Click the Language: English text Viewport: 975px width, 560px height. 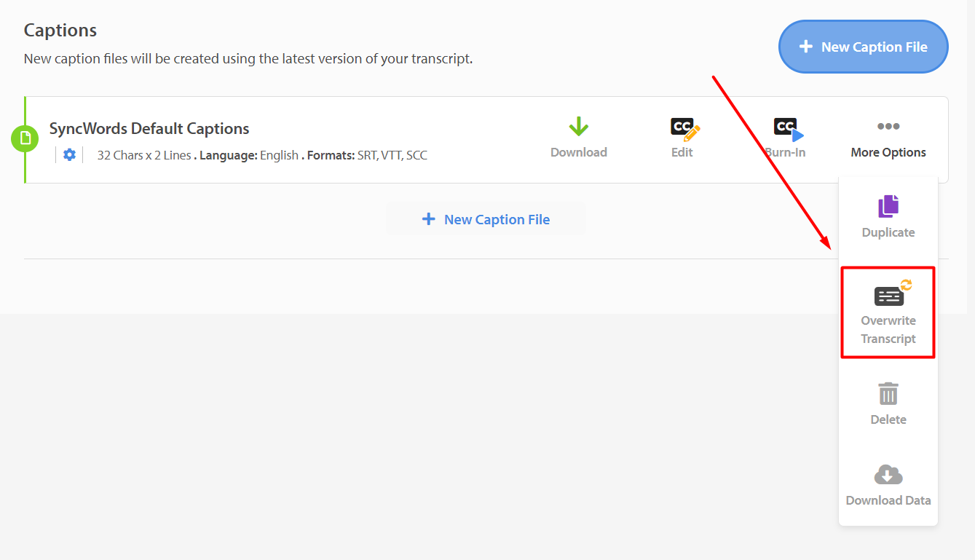[x=249, y=155]
